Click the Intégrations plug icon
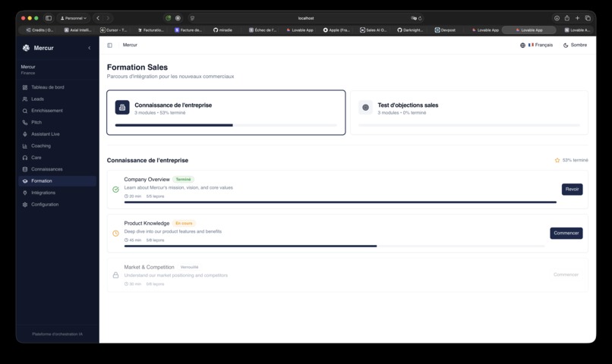This screenshot has height=364, width=612. tap(25, 193)
